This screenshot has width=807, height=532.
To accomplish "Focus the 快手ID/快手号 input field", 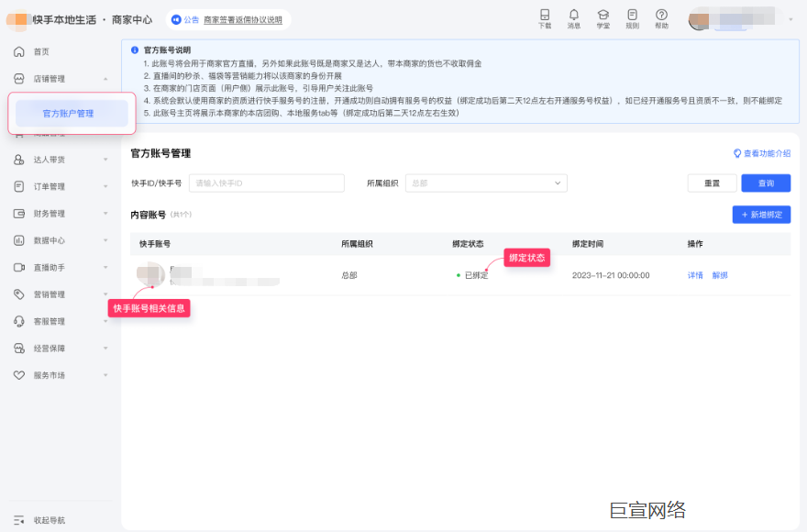I will tap(267, 183).
